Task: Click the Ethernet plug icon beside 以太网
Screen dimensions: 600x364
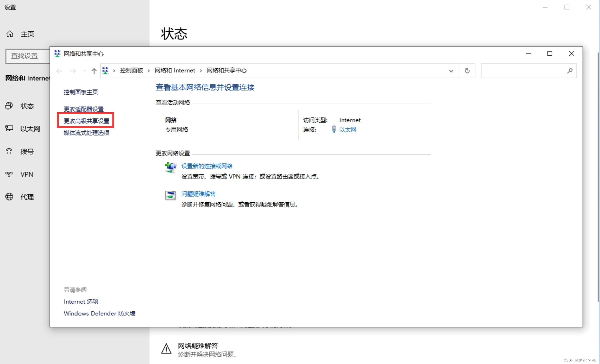Action: click(x=334, y=129)
